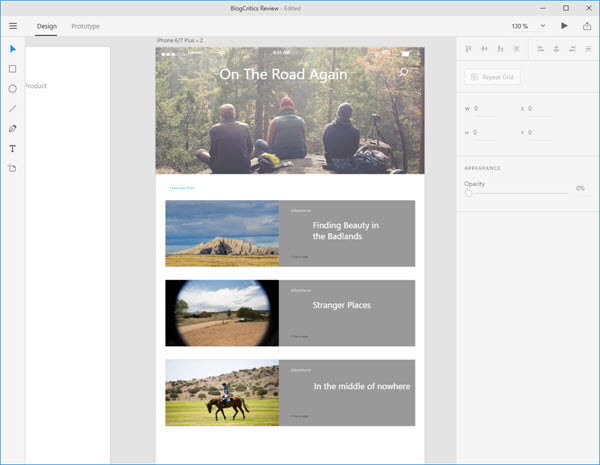This screenshot has width=600, height=465.
Task: Select the circular lens landscape thumbnail
Action: [x=222, y=313]
